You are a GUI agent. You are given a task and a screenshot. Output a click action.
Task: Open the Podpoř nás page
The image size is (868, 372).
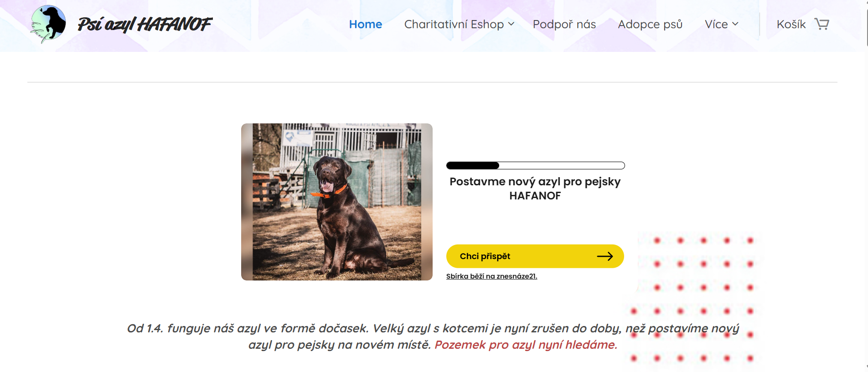tap(564, 24)
